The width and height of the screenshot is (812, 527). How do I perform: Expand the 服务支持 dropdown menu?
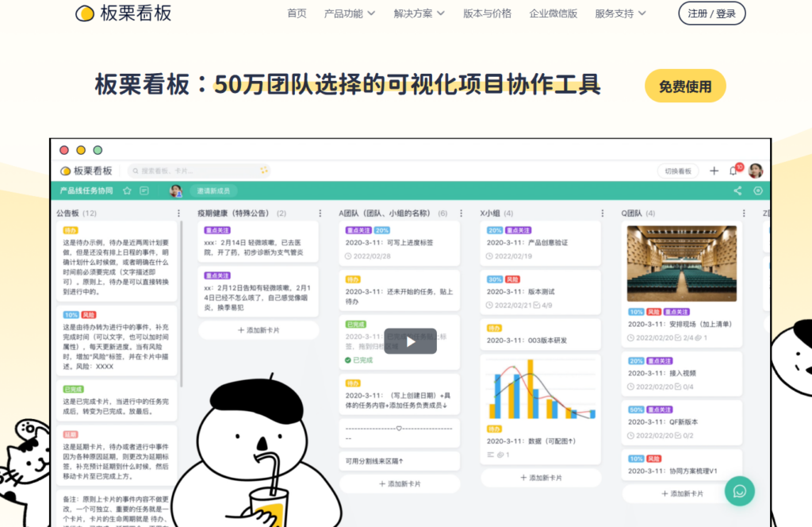click(x=620, y=13)
